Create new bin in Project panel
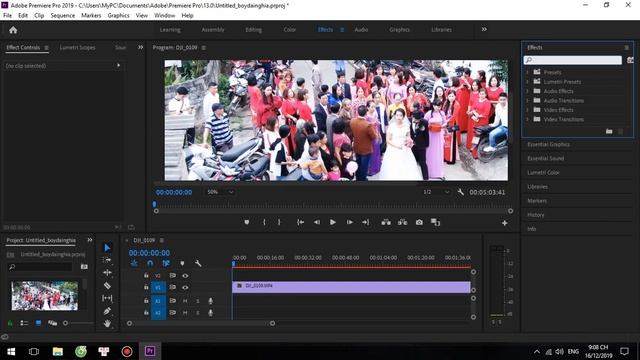This screenshot has height=360, width=640. pos(84,267)
